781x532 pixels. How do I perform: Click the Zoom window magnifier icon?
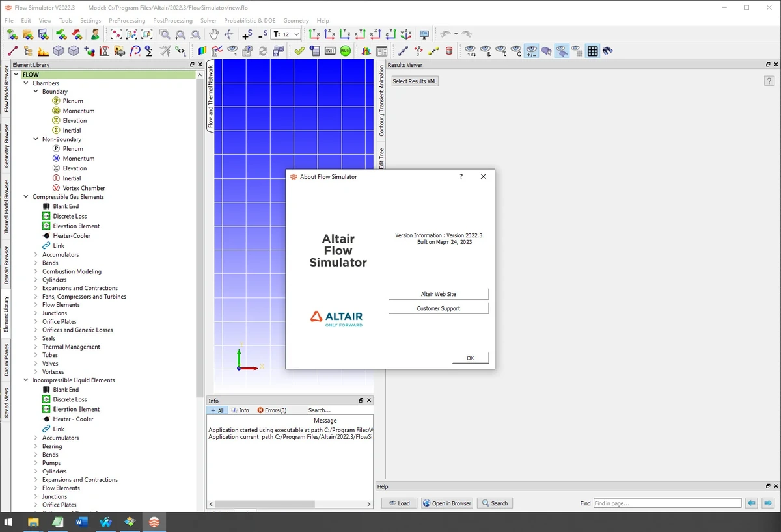pos(165,34)
